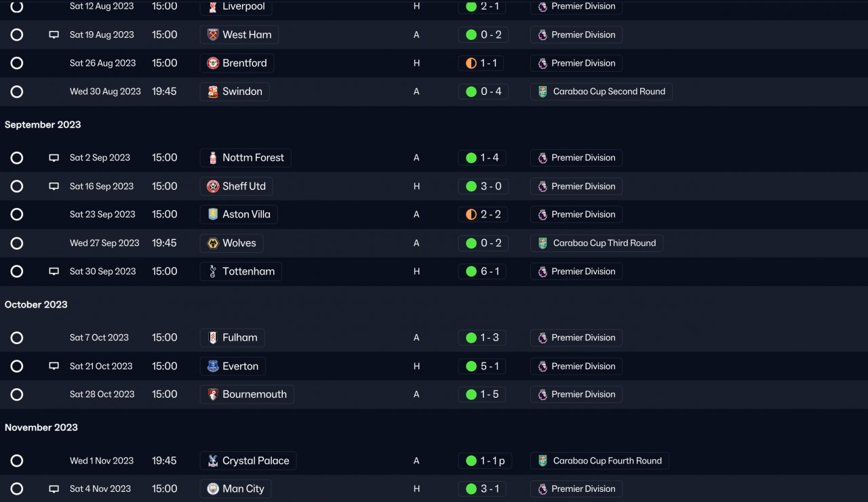
Task: Select the radio circle for Fulham fixture
Action: pos(17,337)
